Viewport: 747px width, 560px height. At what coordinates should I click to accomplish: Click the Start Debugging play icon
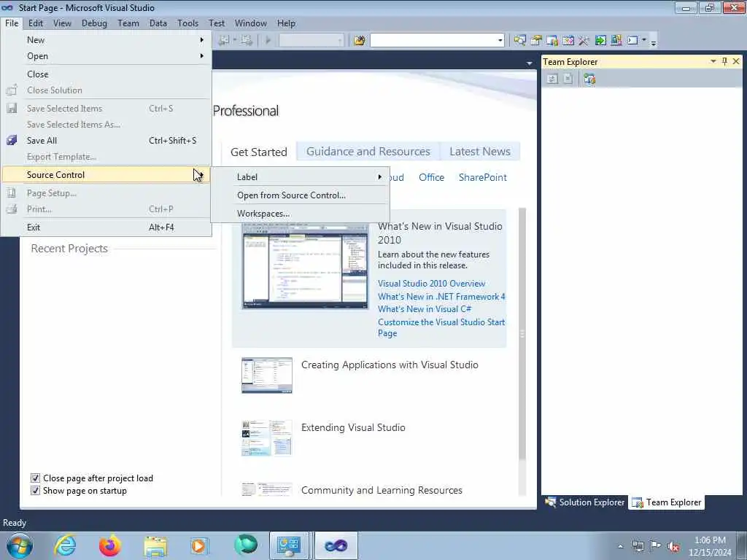(268, 41)
